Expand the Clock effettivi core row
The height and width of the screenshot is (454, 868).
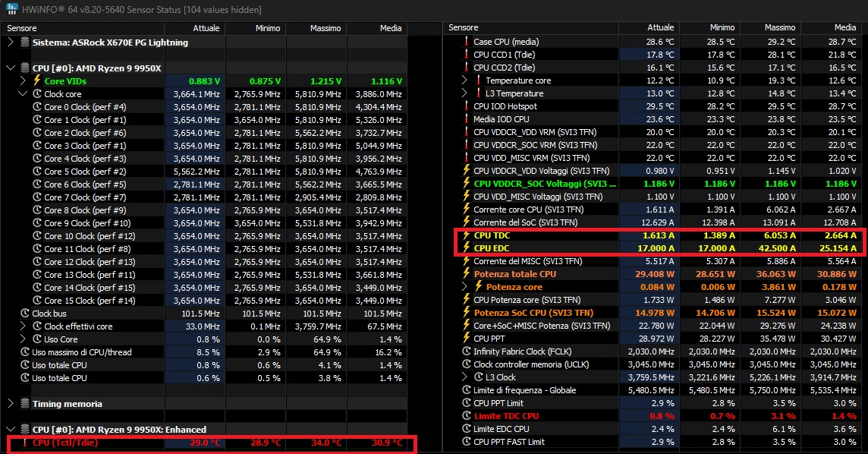click(23, 326)
